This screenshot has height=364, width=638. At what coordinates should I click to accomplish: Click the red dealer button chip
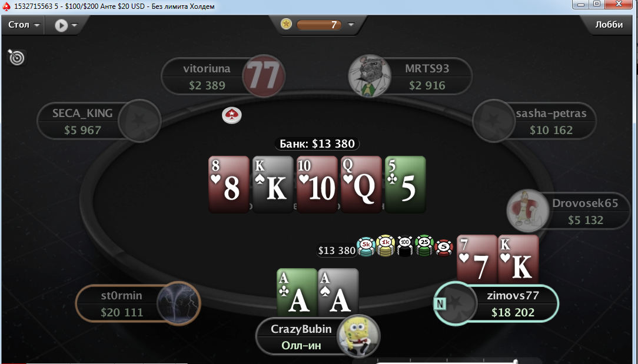(x=231, y=115)
